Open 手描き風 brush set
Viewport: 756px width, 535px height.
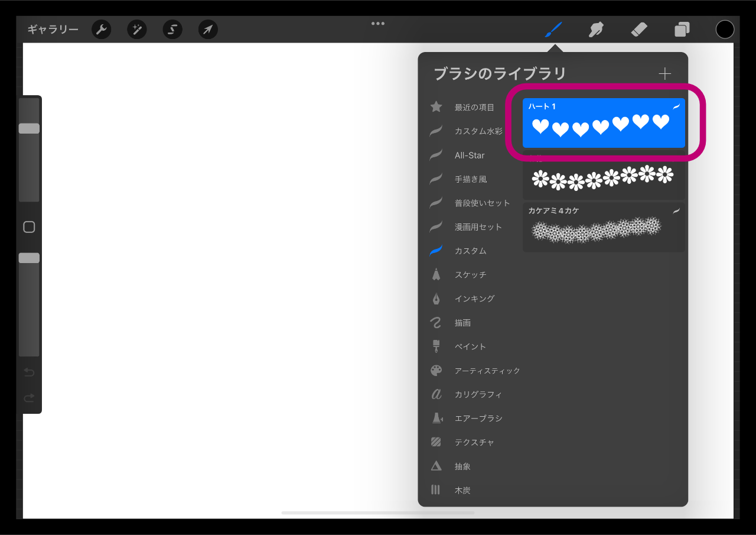(x=471, y=179)
